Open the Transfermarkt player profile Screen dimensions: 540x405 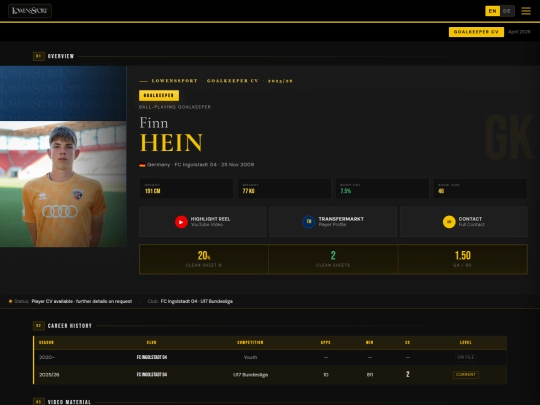tap(333, 221)
